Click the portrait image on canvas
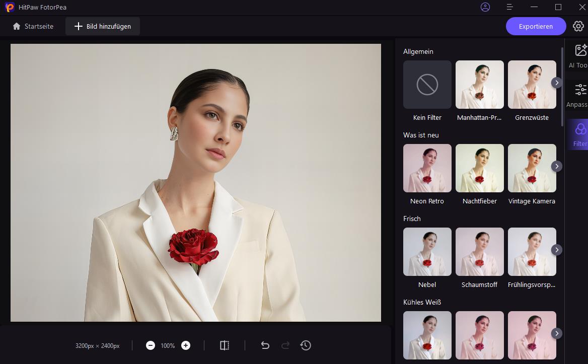 pyautogui.click(x=196, y=183)
